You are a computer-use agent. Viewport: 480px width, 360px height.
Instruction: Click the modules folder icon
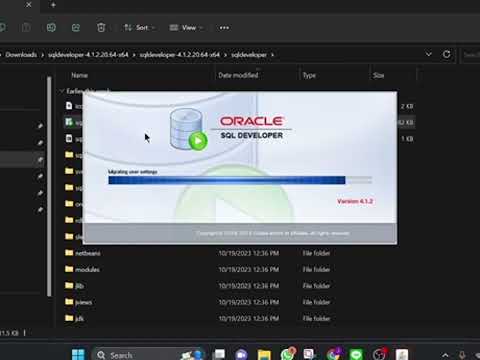coord(69,269)
